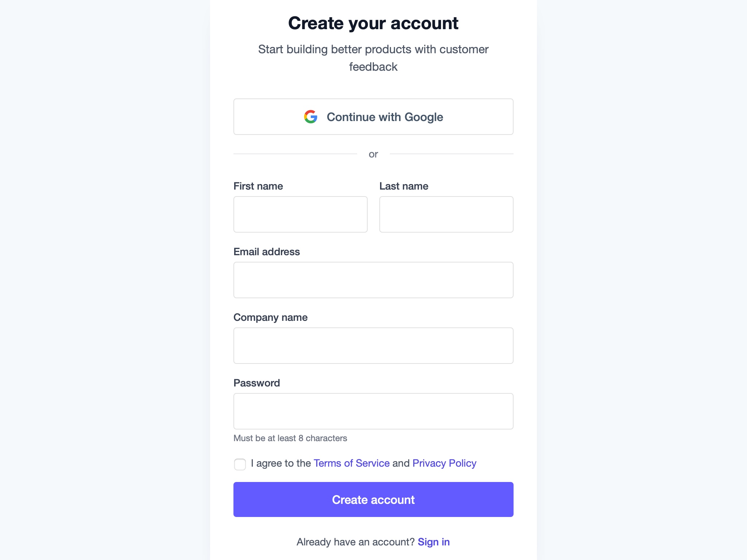Click the Company name input box
This screenshot has width=747, height=560.
click(x=373, y=345)
